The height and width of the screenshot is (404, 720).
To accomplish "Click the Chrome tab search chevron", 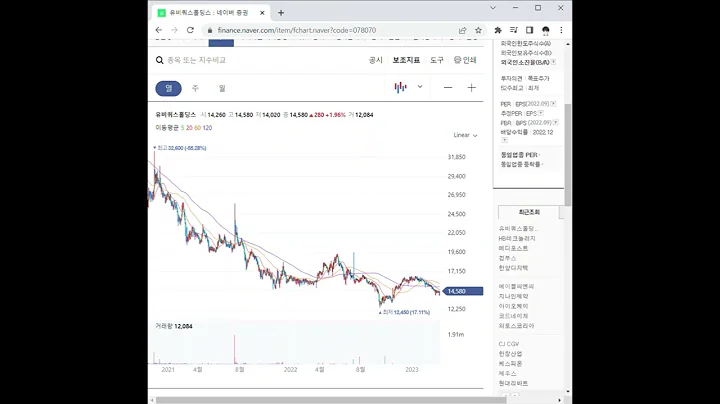I will [493, 8].
